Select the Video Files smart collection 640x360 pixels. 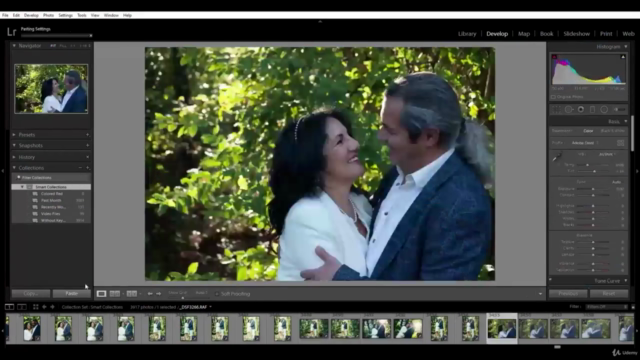tap(51, 214)
